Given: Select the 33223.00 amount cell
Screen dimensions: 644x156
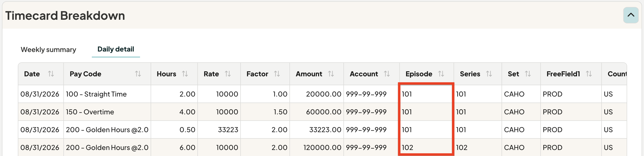Looking at the screenshot, I should 317,130.
